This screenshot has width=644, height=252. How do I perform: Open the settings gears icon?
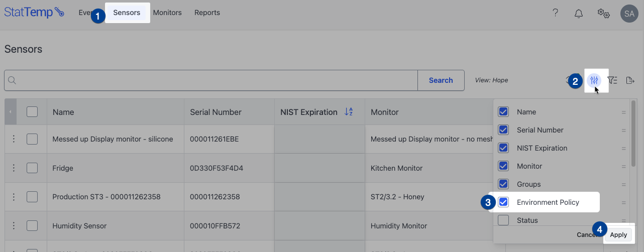[603, 14]
